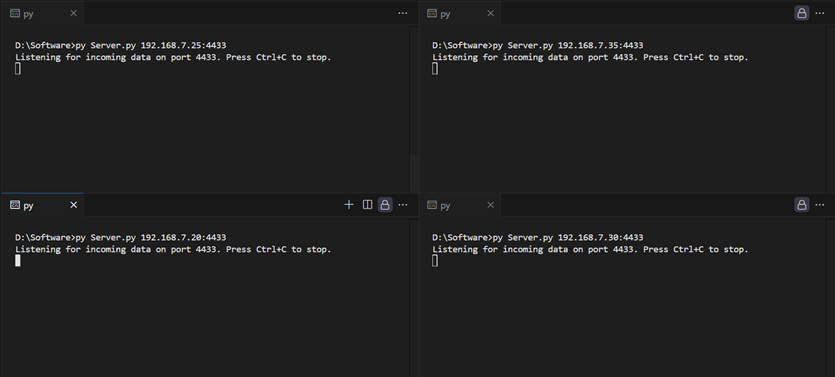
Task: Click the command line with 192.168.7.30:4433
Action: [538, 237]
